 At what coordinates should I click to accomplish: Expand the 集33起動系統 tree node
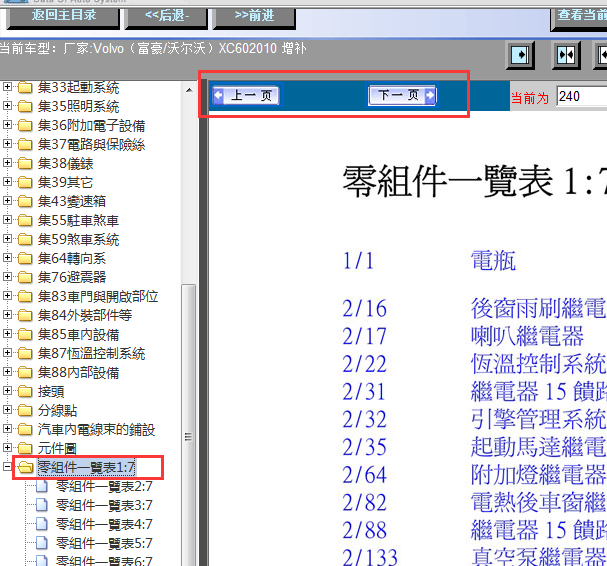click(8, 88)
